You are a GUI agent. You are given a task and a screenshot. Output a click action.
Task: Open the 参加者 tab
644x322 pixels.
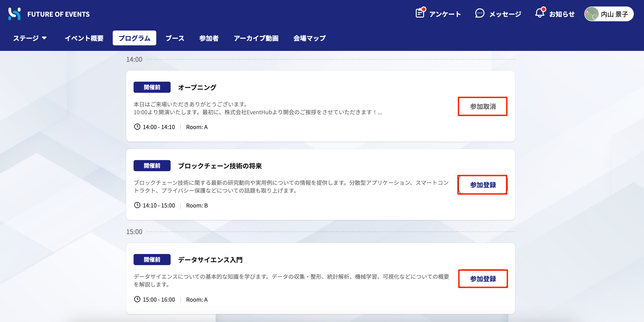click(209, 38)
